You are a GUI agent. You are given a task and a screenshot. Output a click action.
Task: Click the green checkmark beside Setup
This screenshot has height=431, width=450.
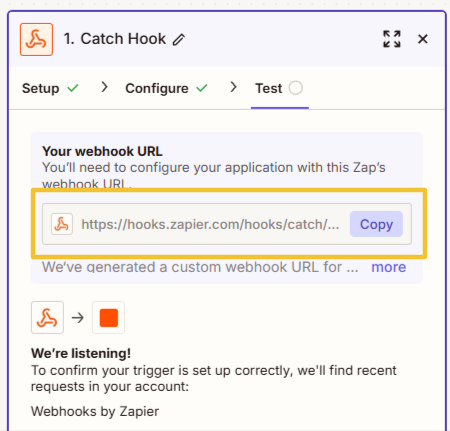pyautogui.click(x=73, y=88)
